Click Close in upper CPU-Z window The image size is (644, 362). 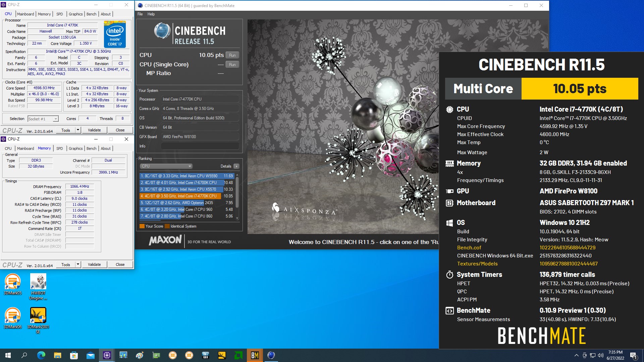120,130
